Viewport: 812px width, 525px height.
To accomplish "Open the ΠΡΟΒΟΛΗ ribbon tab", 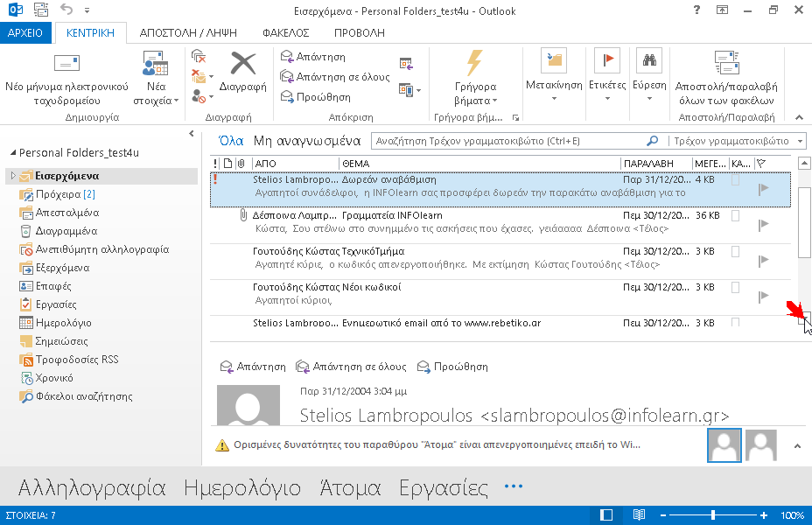I will pos(360,32).
